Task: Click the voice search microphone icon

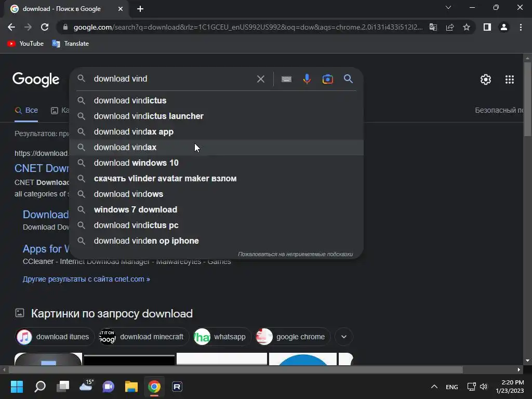Action: click(307, 79)
